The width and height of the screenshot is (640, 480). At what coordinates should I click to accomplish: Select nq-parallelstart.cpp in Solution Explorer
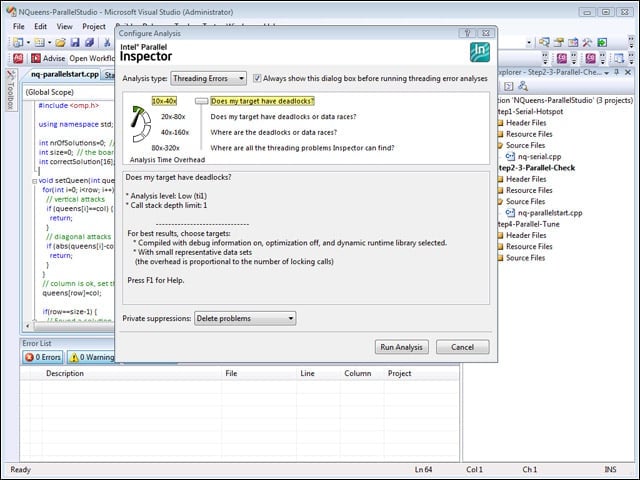click(x=550, y=213)
